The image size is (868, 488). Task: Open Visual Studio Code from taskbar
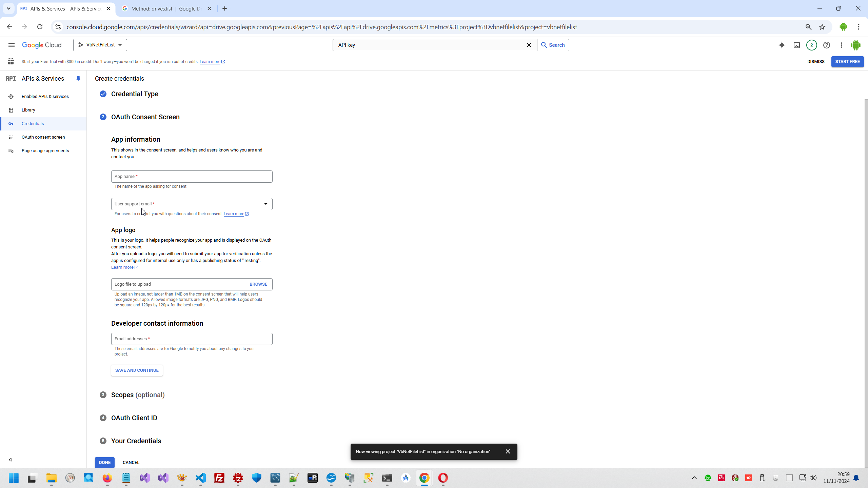pos(201,478)
